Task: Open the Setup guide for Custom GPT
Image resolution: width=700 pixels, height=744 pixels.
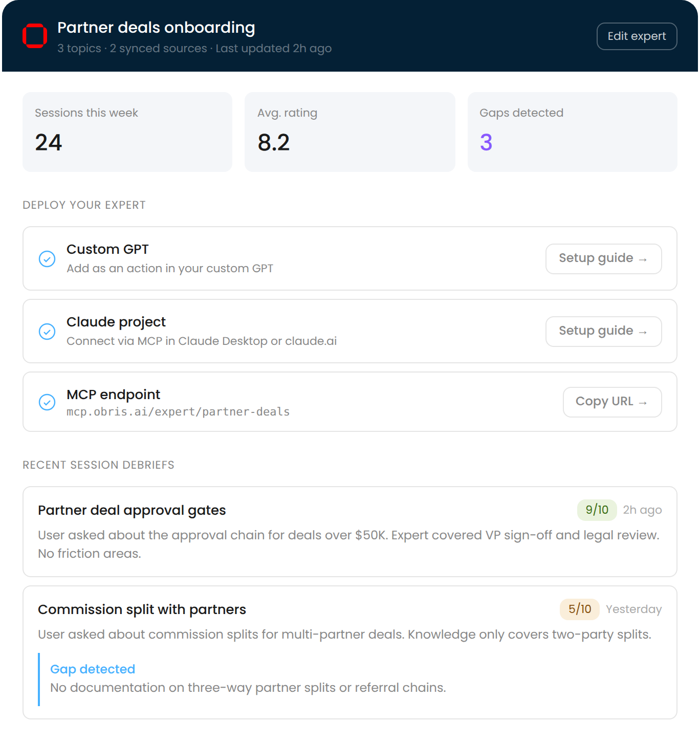Action: pyautogui.click(x=603, y=259)
